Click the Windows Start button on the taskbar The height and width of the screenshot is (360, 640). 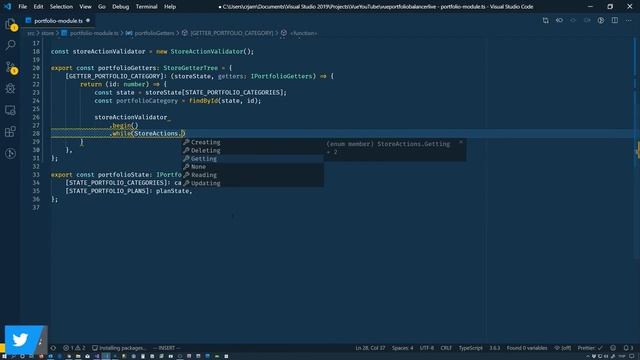pos(4,356)
